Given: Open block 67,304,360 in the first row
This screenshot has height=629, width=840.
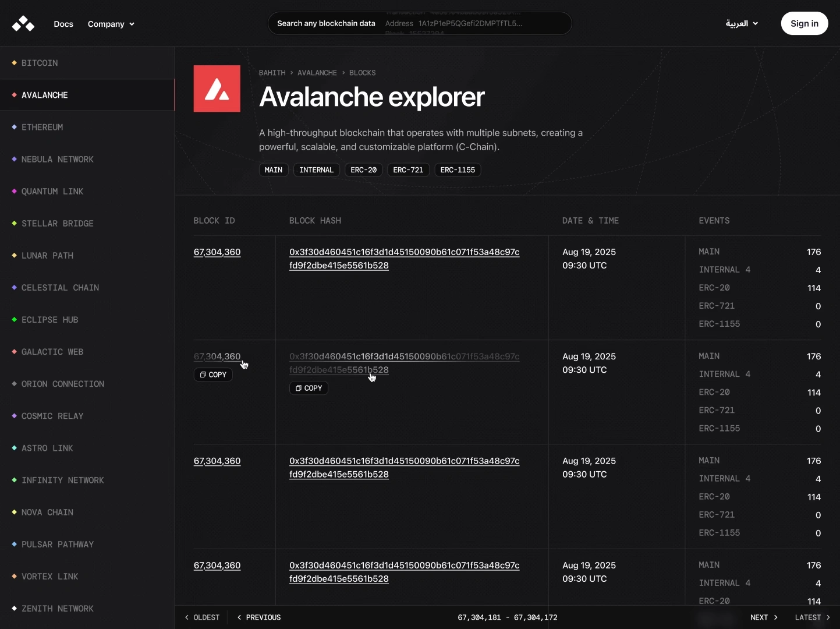Looking at the screenshot, I should tap(217, 252).
